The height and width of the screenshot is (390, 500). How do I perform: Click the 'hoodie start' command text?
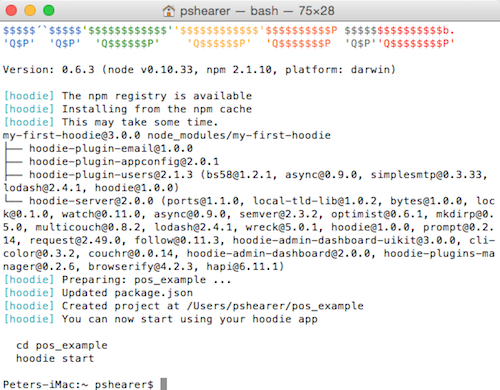(x=55, y=358)
